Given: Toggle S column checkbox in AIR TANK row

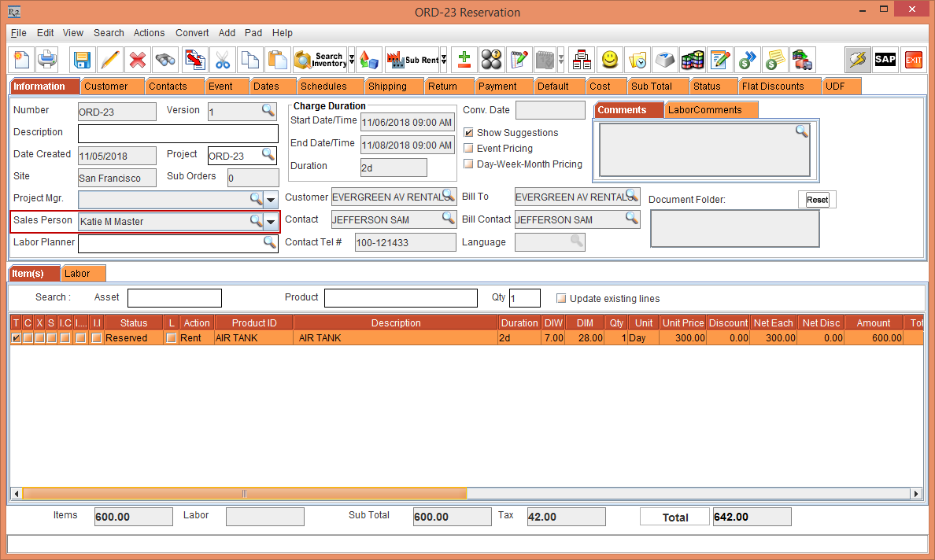Looking at the screenshot, I should pos(52,337).
